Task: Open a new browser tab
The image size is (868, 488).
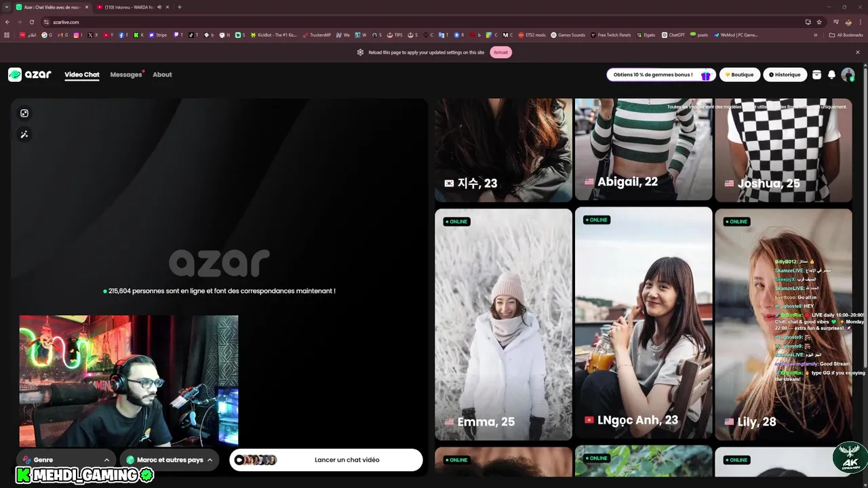Action: pyautogui.click(x=180, y=7)
